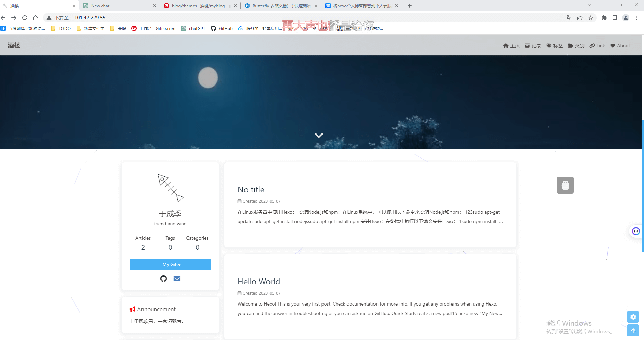Image resolution: width=644 pixels, height=340 pixels.
Task: Click scroll-down chevron on banner
Action: pos(319,135)
